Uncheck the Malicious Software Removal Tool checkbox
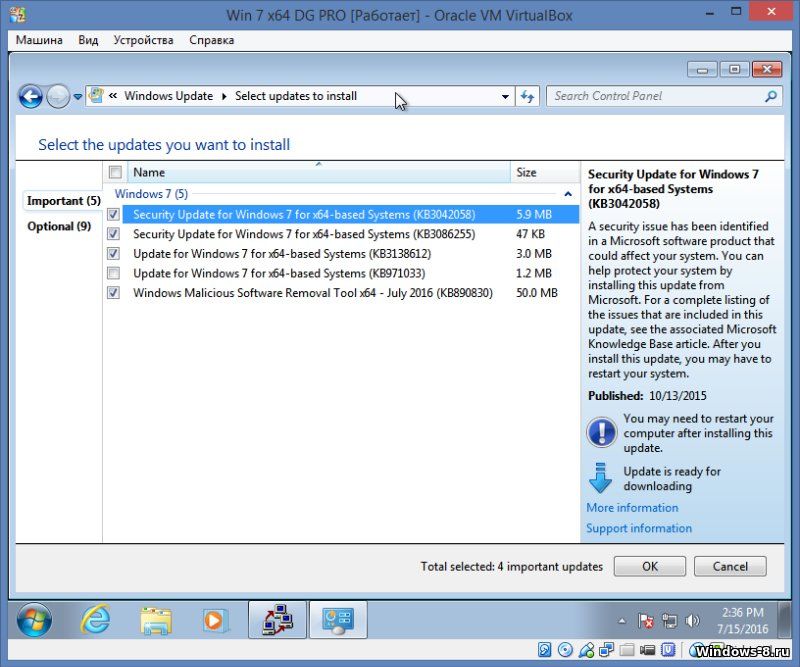This screenshot has width=800, height=667. pyautogui.click(x=113, y=292)
